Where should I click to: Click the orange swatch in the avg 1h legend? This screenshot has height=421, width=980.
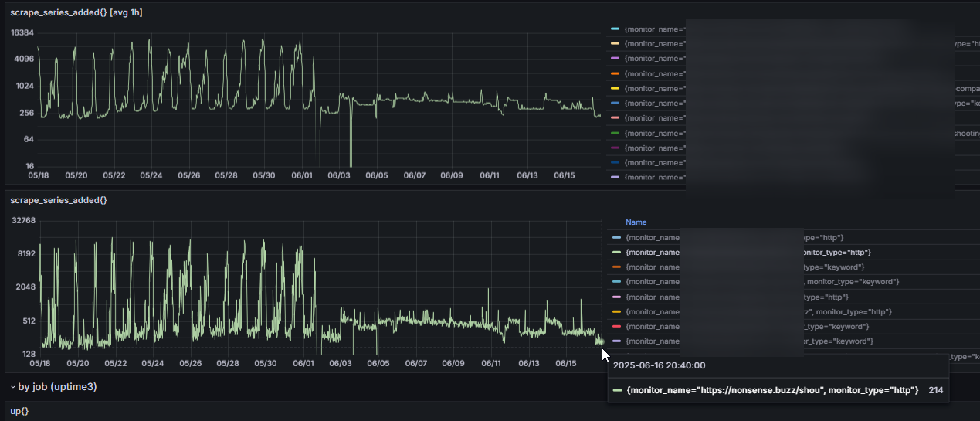click(x=615, y=73)
